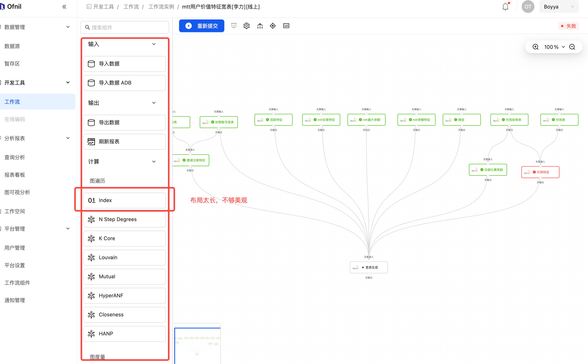Open the log panel list icon
The width and height of the screenshot is (588, 364).
(x=286, y=26)
